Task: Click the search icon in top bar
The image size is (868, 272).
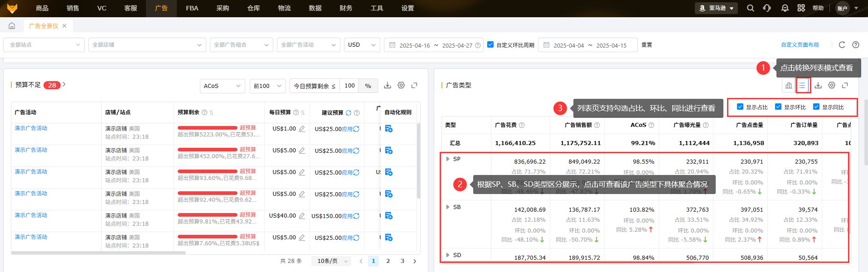Action: click(751, 8)
